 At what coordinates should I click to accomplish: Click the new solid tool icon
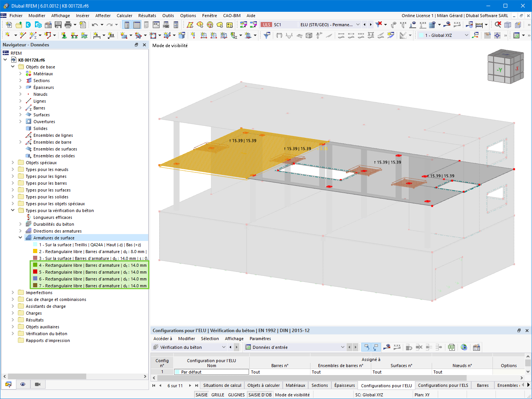pyautogui.click(x=167, y=35)
